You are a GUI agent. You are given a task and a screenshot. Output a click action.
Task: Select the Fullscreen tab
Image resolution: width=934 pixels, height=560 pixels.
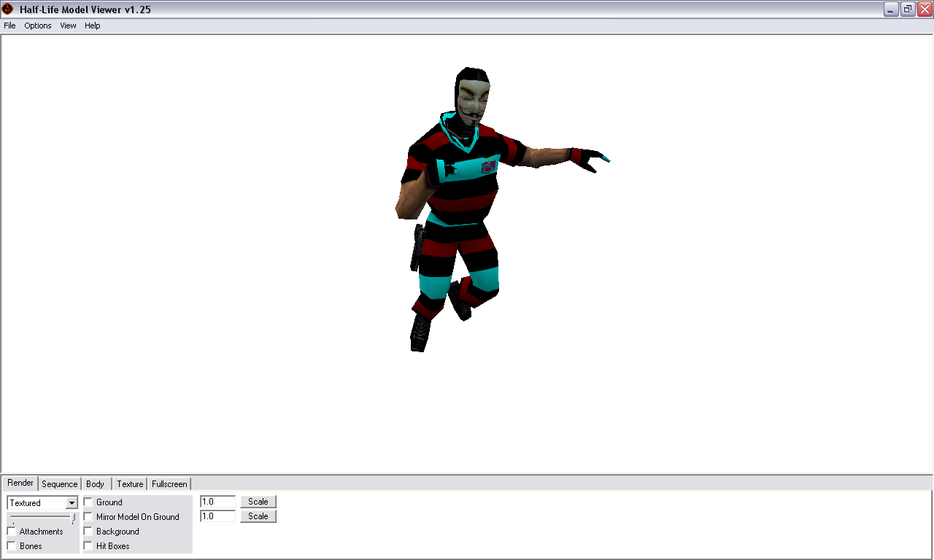(169, 484)
